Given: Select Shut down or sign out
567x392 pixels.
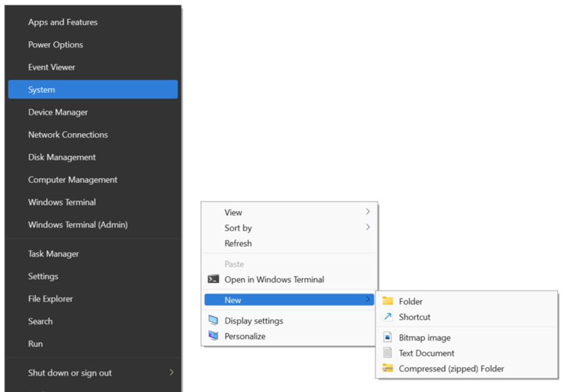Looking at the screenshot, I should click(93, 373).
